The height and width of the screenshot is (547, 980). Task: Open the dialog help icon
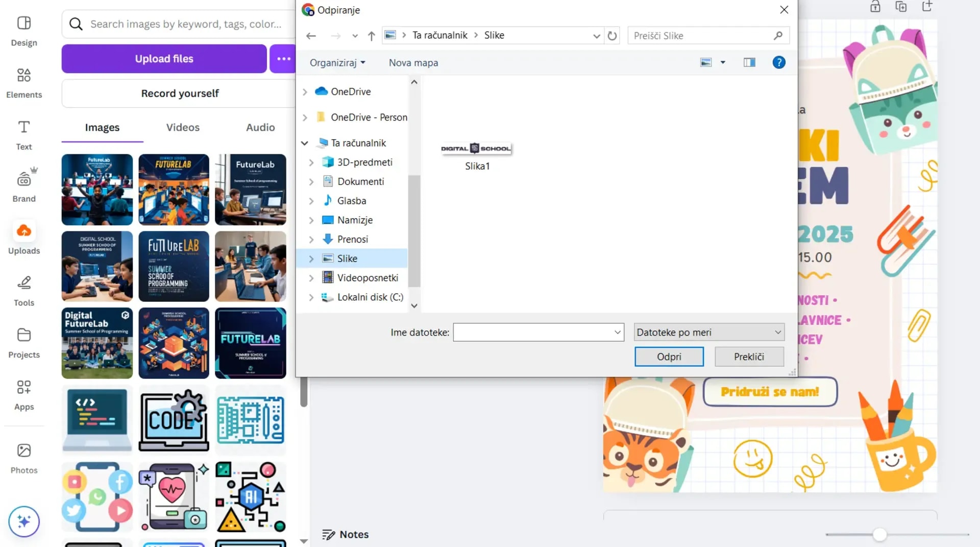click(x=779, y=62)
